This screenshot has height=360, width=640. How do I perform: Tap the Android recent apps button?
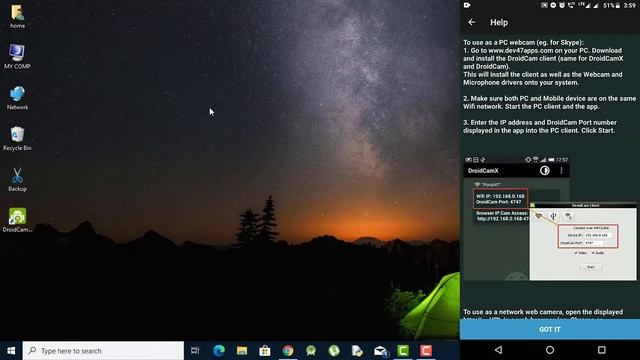coord(602,350)
